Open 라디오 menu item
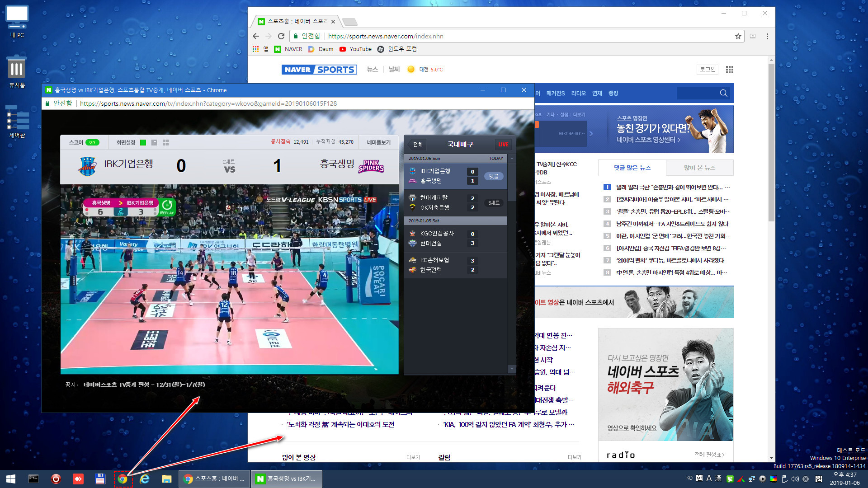Screen dimensions: 868x488 (579, 93)
